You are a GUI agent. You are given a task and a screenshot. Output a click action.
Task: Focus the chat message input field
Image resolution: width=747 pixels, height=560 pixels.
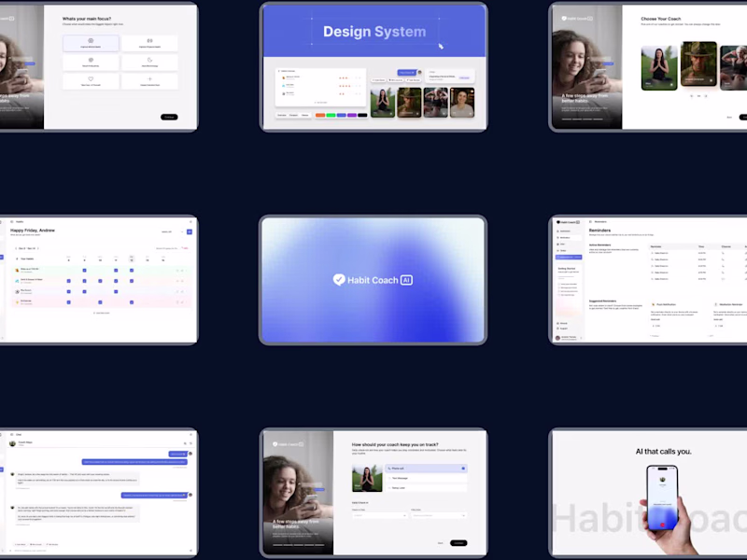[x=98, y=551]
